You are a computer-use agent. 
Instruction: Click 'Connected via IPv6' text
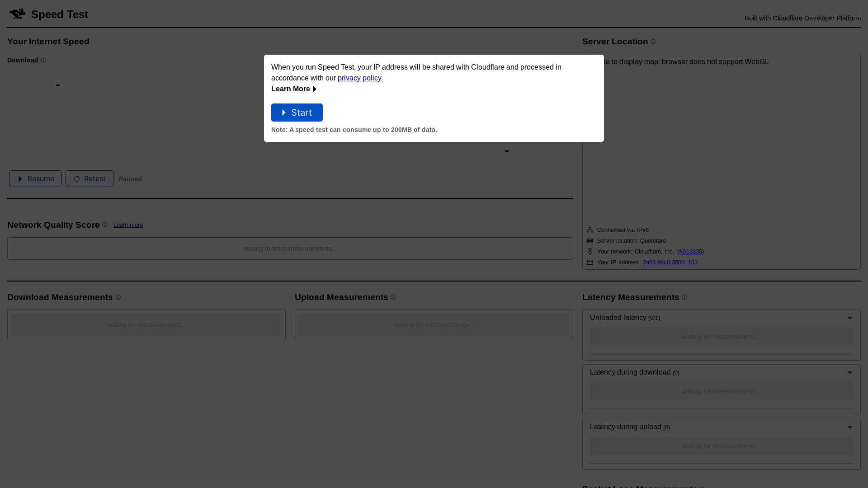(x=623, y=230)
